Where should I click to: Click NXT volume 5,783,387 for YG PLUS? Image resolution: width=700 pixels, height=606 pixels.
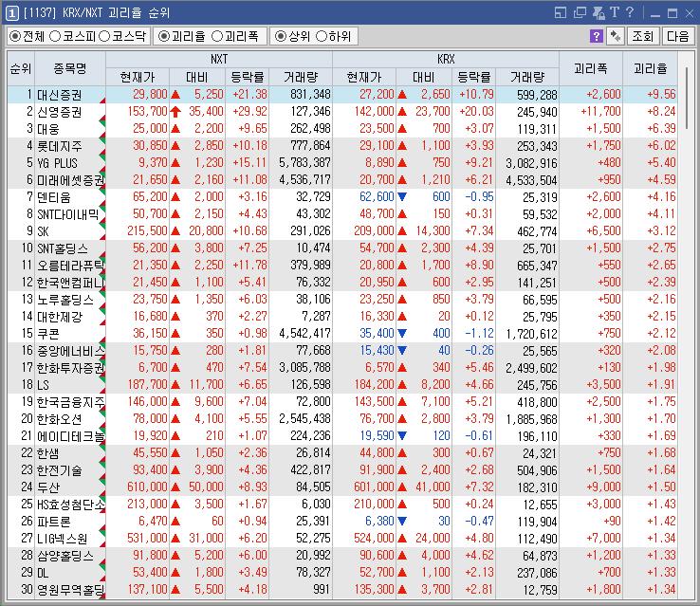pyautogui.click(x=304, y=163)
